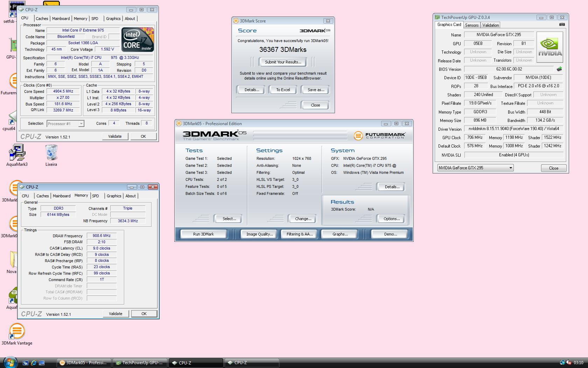Click the Core Speed value field

click(x=63, y=91)
